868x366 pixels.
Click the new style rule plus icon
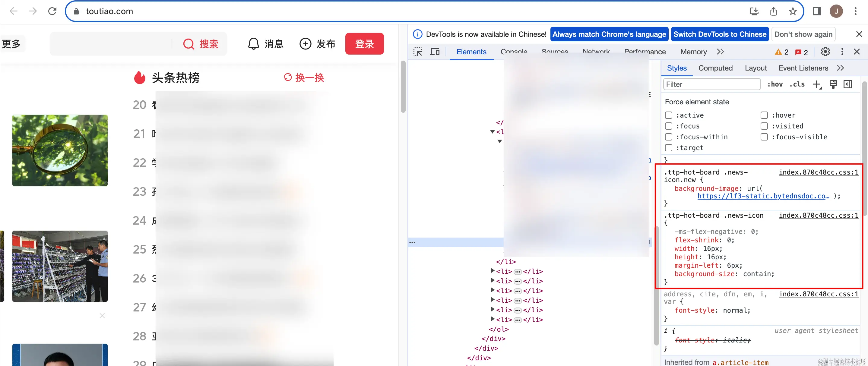coord(816,84)
